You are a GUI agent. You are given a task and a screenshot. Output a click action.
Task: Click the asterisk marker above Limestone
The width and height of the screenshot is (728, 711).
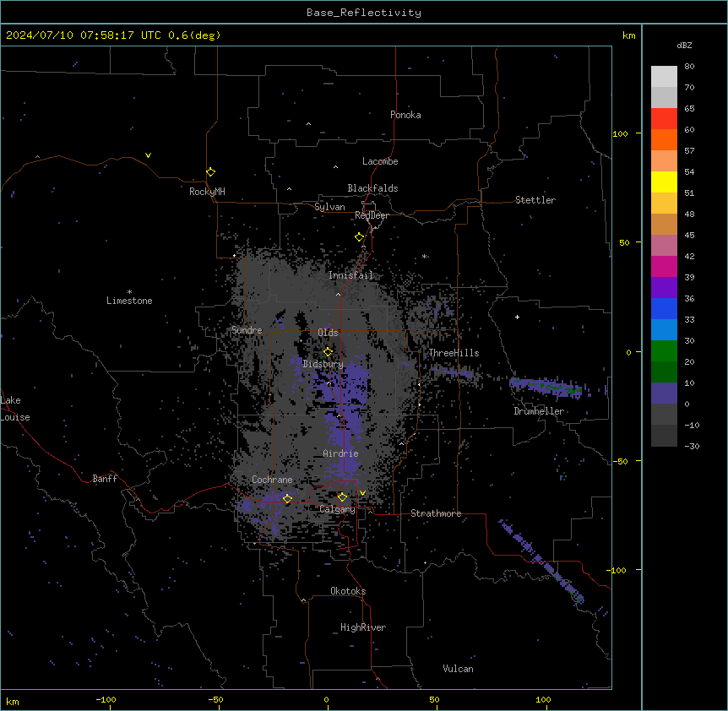coord(129,292)
